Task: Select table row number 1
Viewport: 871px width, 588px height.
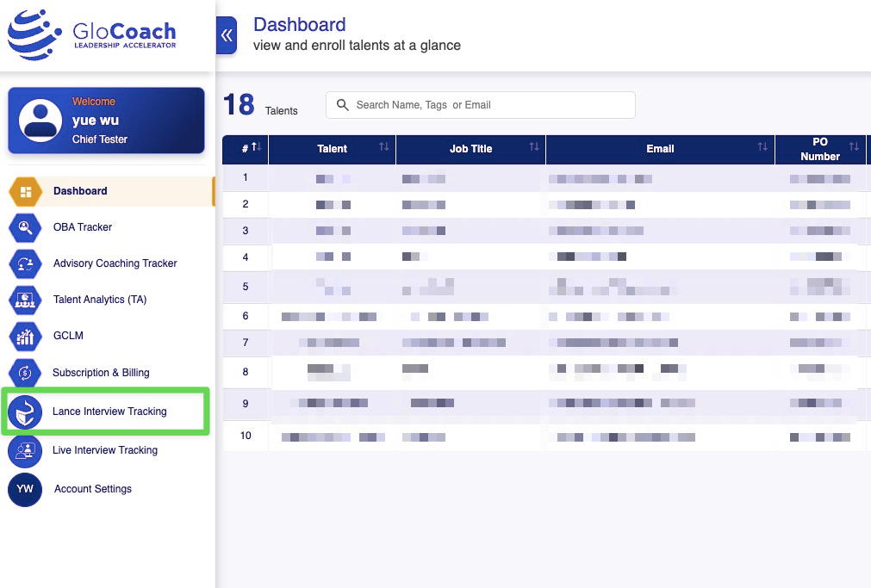Action: [546, 177]
